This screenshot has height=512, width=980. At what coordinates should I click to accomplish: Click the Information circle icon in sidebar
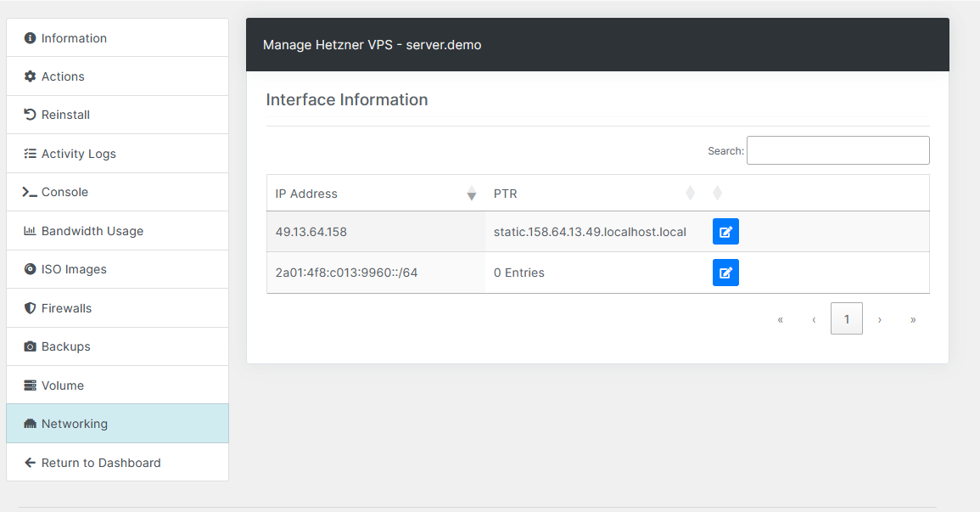click(x=31, y=38)
